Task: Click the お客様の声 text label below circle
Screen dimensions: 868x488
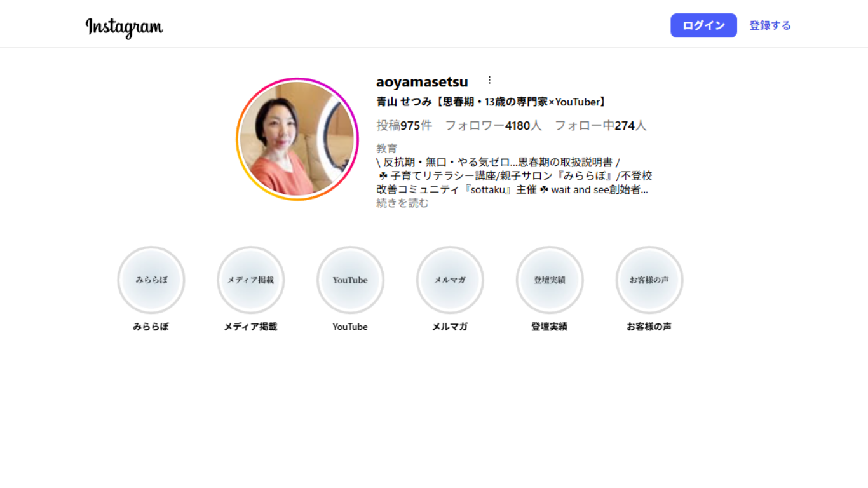Action: [649, 327]
